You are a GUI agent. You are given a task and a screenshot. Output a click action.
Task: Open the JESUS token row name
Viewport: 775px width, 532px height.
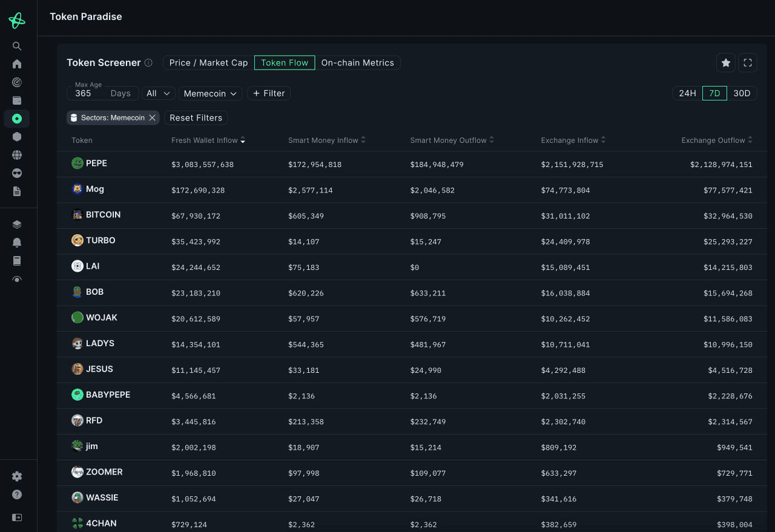[x=99, y=369]
